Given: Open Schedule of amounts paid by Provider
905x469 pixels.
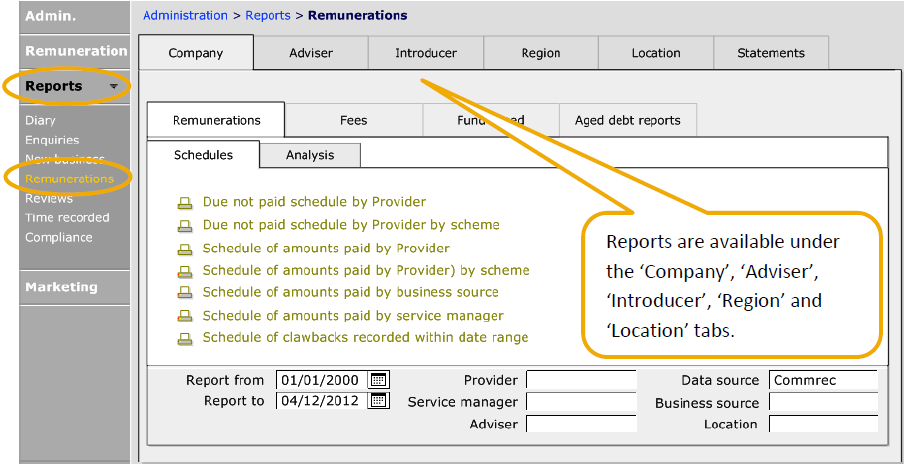Looking at the screenshot, I should [x=326, y=249].
